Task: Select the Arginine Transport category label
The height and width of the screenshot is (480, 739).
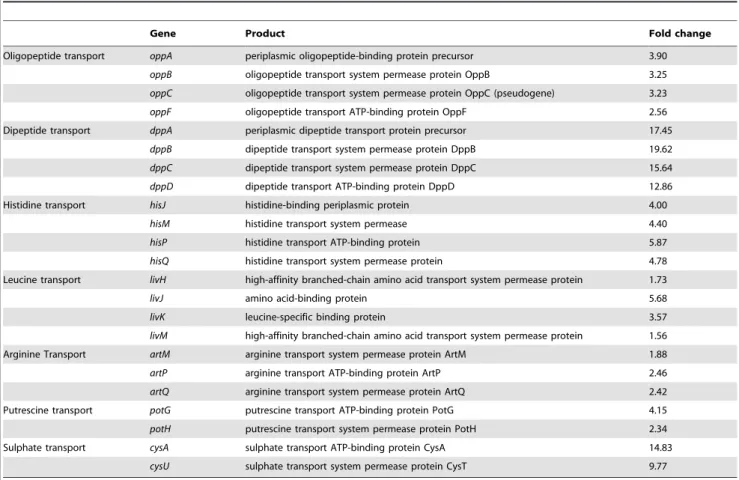Action: (44, 355)
